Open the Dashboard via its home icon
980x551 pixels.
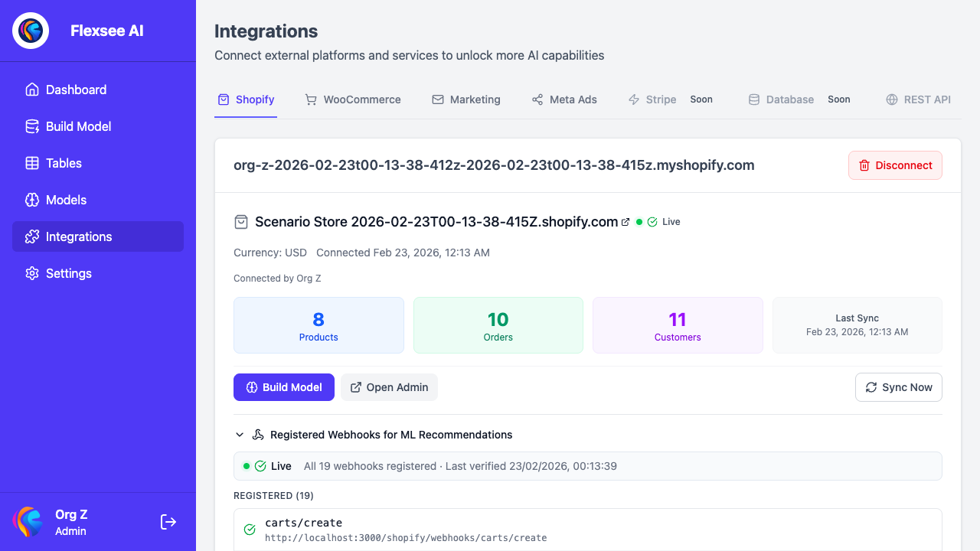[x=31, y=90]
